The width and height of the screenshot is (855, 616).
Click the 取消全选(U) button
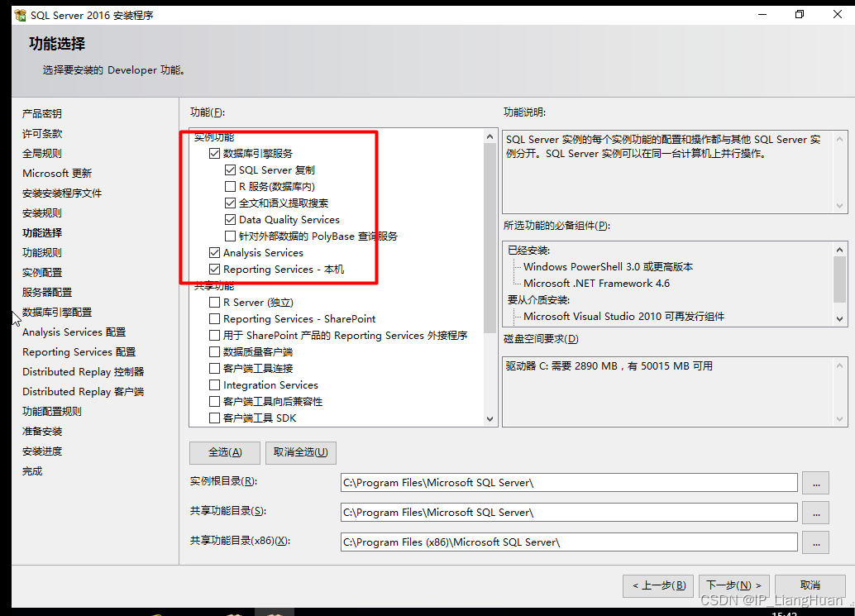click(300, 452)
